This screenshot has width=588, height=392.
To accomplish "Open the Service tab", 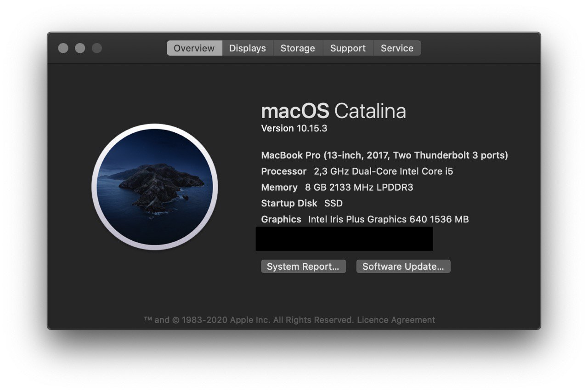I will [x=397, y=48].
